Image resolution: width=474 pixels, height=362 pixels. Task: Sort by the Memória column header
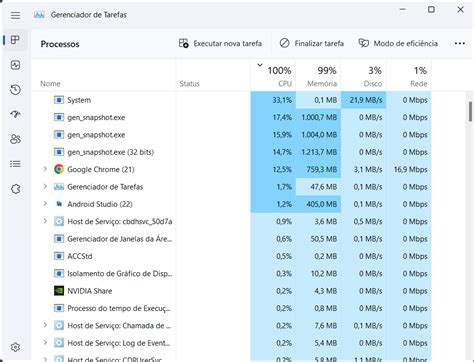pyautogui.click(x=318, y=75)
